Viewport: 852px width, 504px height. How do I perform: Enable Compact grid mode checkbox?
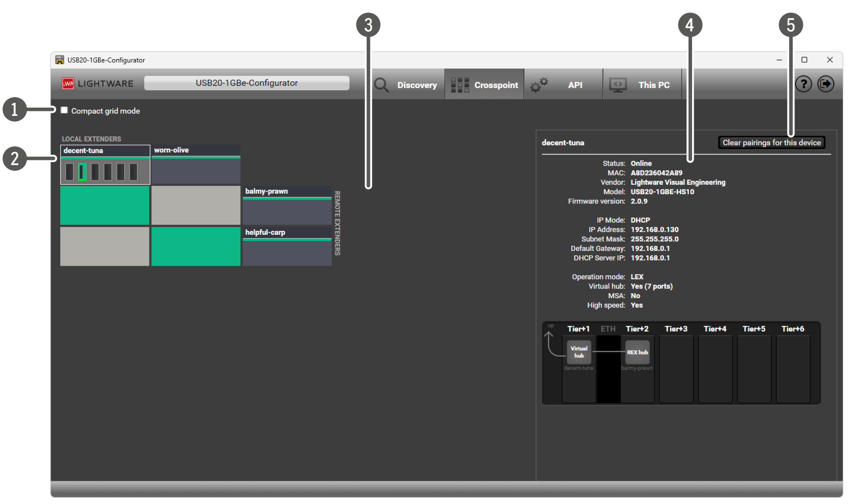[64, 110]
